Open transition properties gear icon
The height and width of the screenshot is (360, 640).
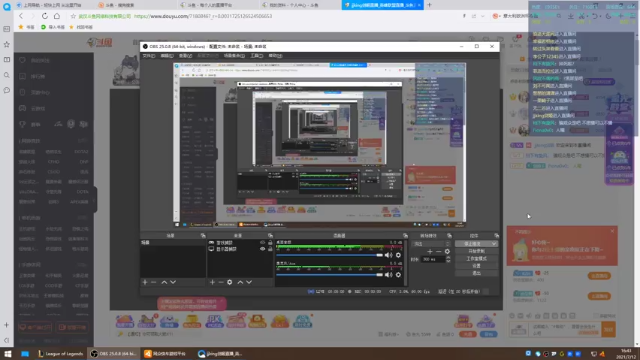447,251
